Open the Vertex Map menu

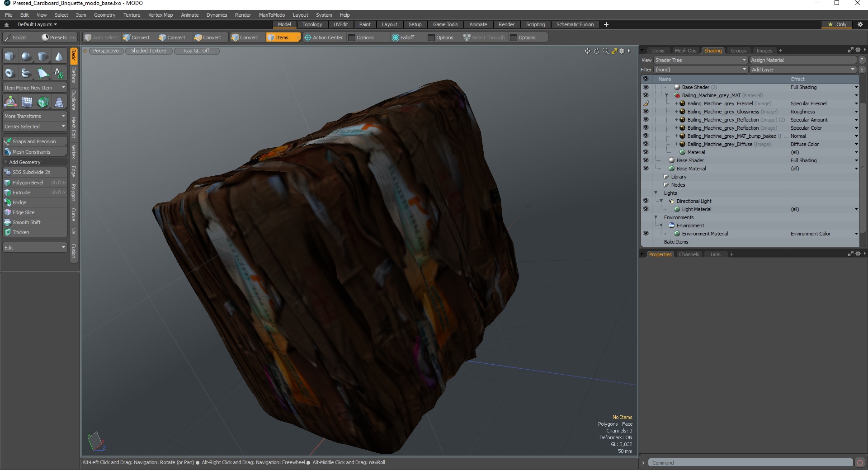[x=160, y=15]
